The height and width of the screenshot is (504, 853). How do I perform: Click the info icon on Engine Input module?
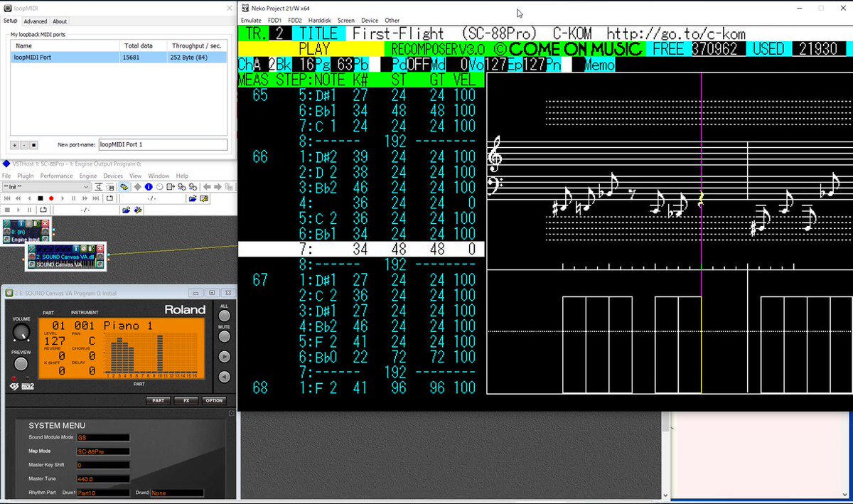[21, 224]
